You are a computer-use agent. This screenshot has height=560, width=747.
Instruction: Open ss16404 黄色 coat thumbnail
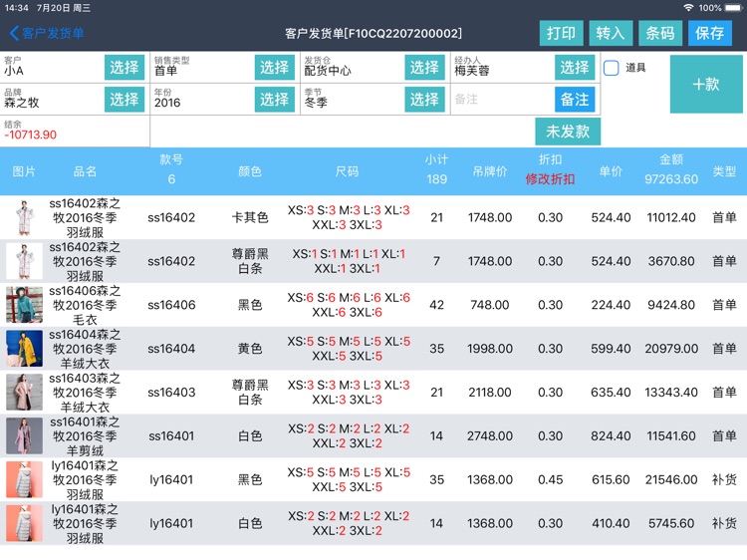tap(24, 349)
